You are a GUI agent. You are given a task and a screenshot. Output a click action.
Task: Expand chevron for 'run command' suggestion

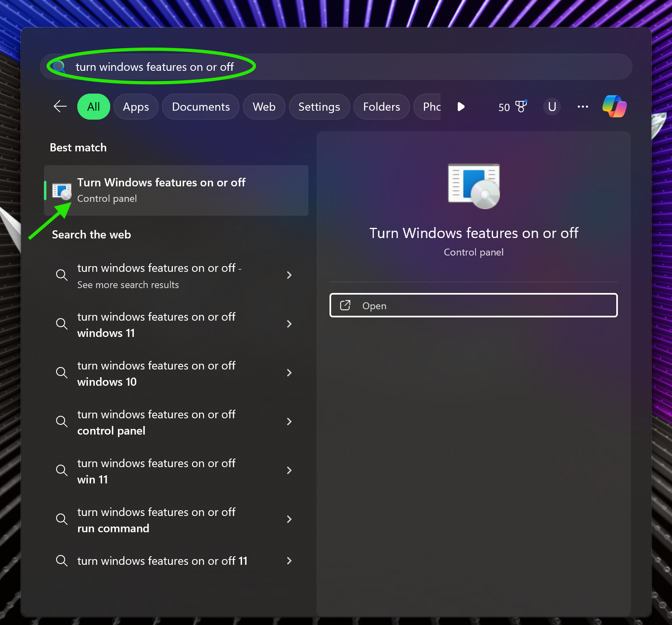point(289,519)
